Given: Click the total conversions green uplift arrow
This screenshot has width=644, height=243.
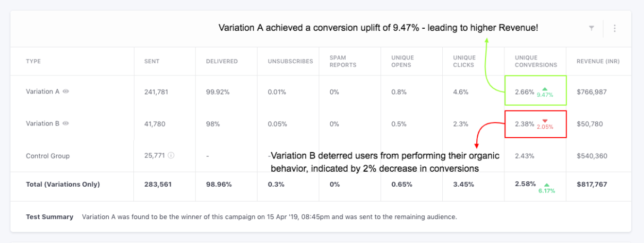Looking at the screenshot, I should click(x=546, y=185).
